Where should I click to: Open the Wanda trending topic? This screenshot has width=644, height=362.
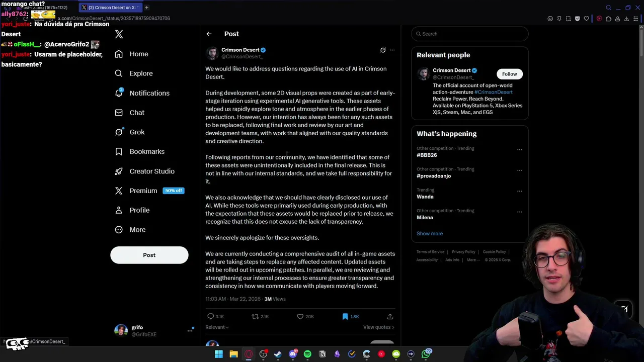pyautogui.click(x=425, y=197)
